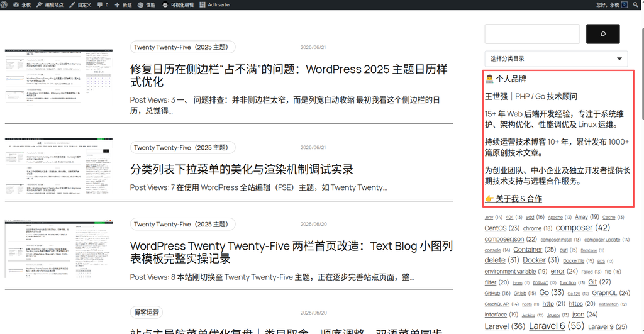Viewport: 644px width, 334px height.
Task: Click the Gitlab tag link
Action: pos(519,293)
